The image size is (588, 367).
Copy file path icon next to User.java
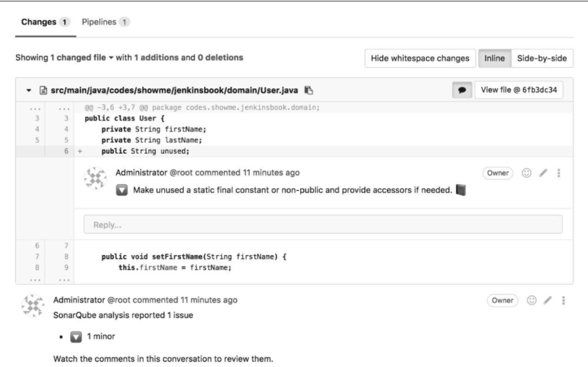(x=308, y=90)
